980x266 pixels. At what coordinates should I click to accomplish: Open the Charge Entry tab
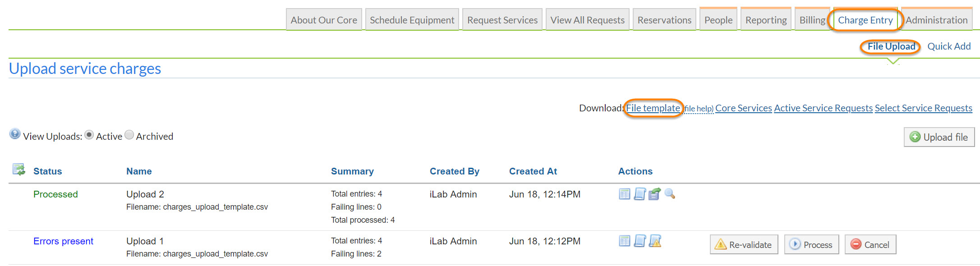(865, 20)
